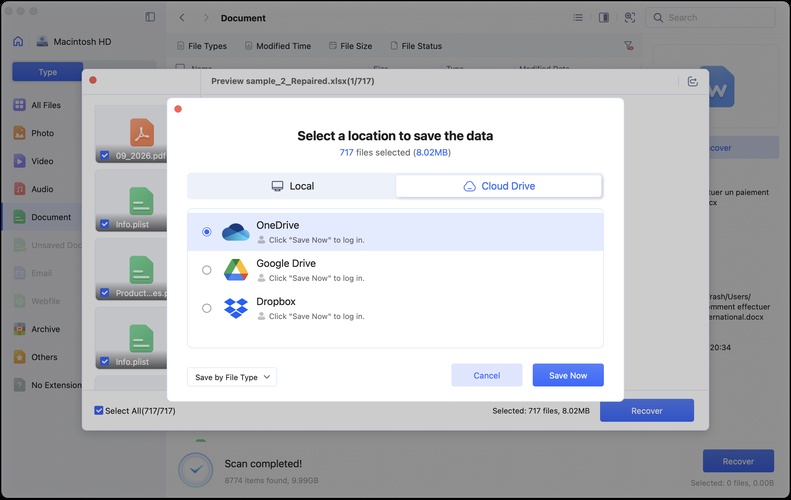Viewport: 791px width, 500px height.
Task: Click the Save Now button
Action: (x=568, y=375)
